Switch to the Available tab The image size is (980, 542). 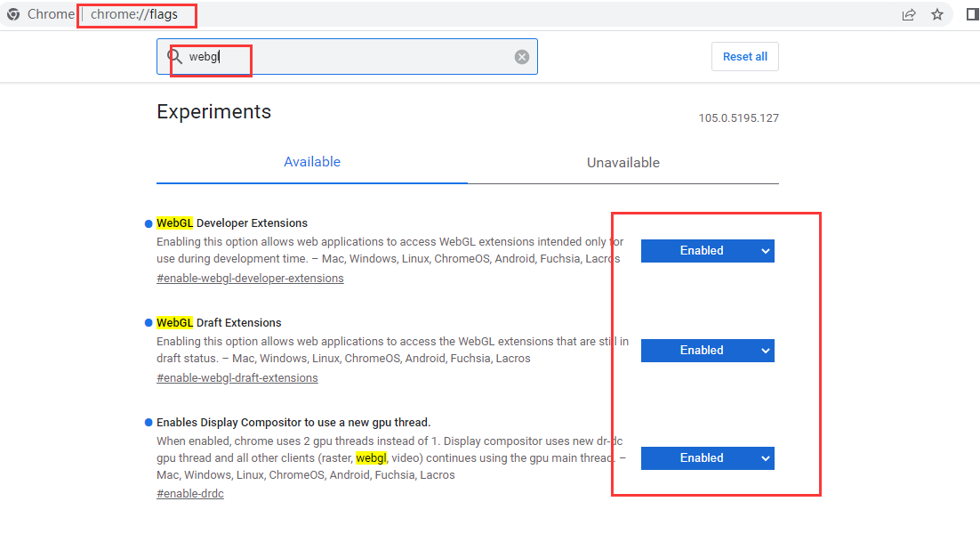click(x=312, y=162)
